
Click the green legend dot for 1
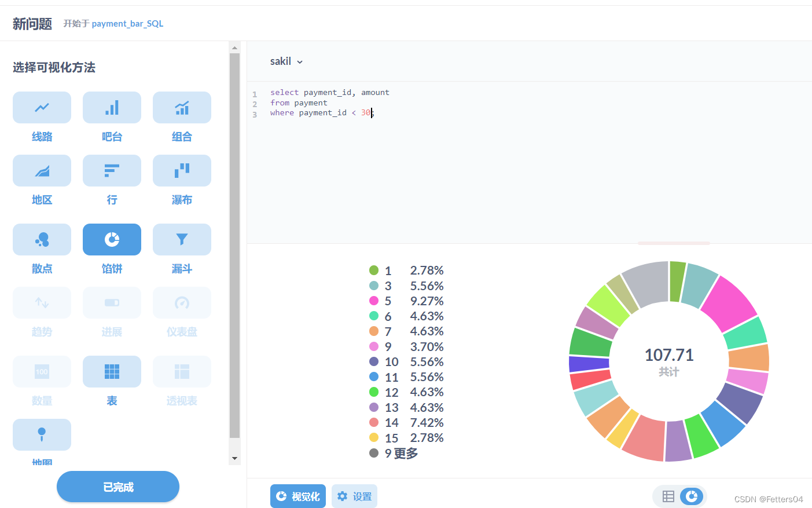tap(374, 271)
